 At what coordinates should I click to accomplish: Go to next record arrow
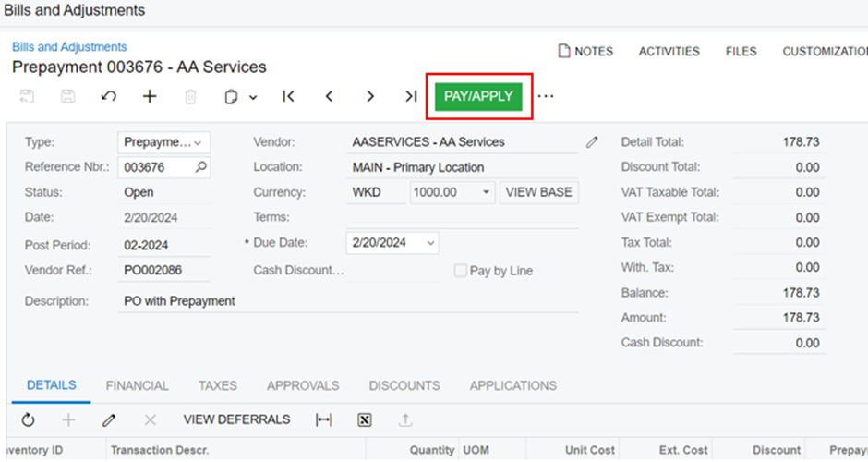(370, 96)
